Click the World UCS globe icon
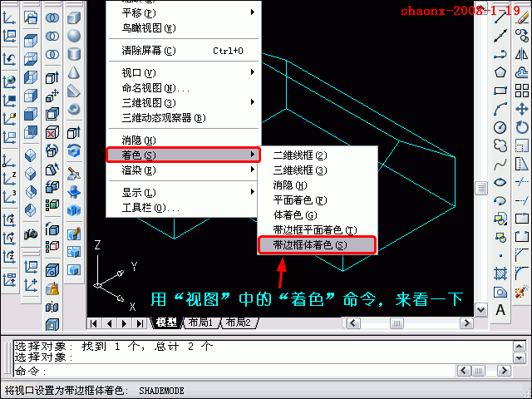This screenshot has height=399, width=532. (9, 81)
